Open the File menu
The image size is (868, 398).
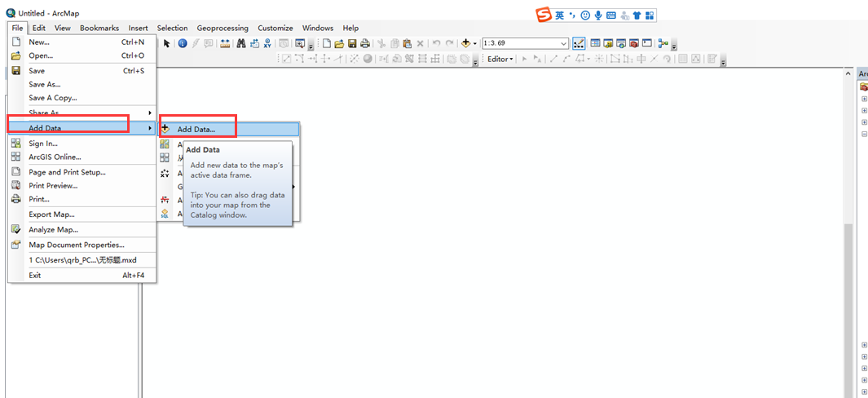click(17, 28)
